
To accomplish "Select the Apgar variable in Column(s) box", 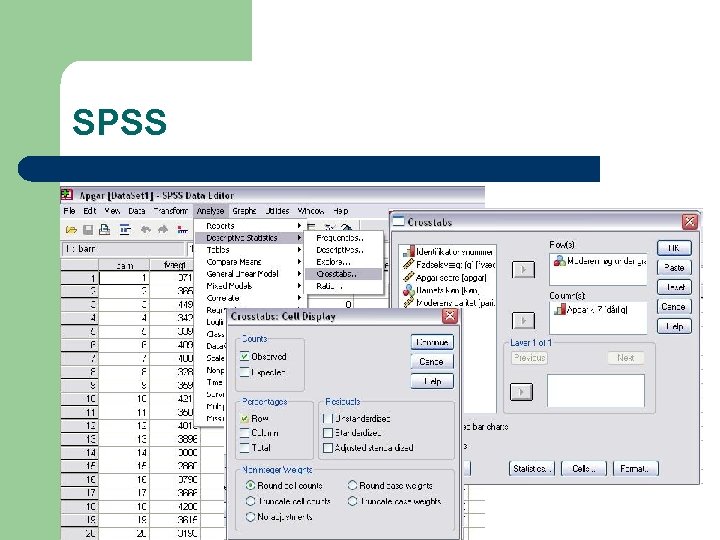I will click(591, 310).
